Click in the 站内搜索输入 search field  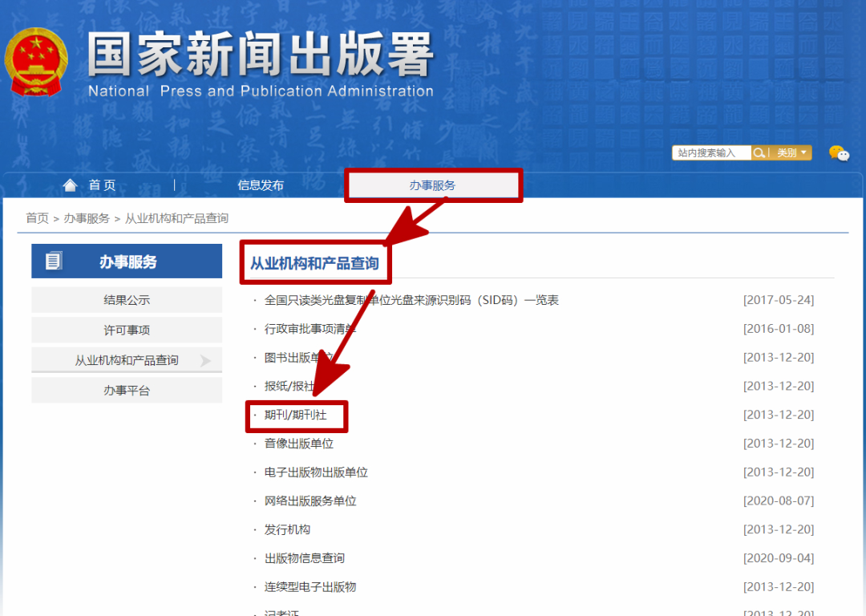tap(710, 152)
